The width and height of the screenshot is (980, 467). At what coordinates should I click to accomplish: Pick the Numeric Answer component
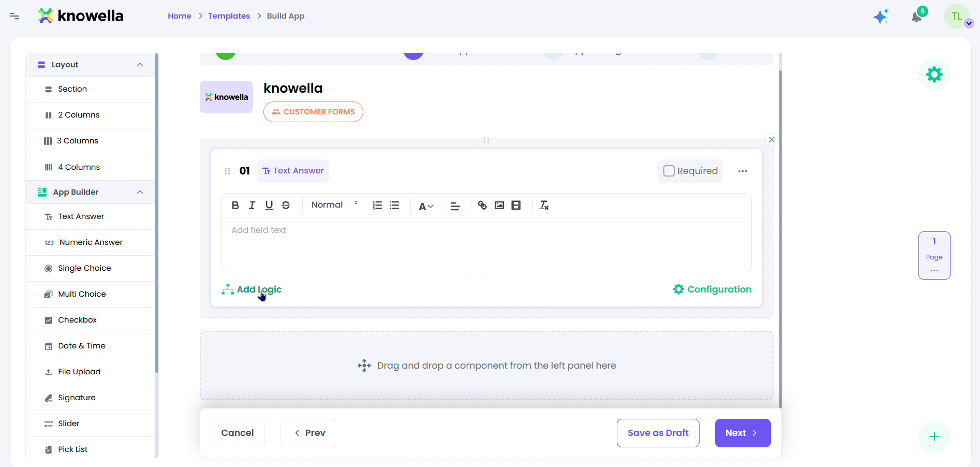91,242
